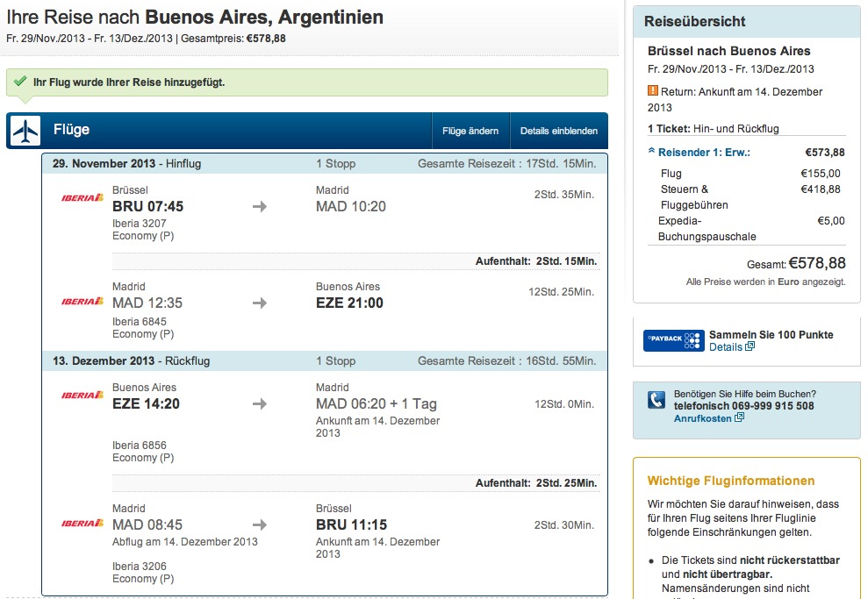Click the Wichtige Fluginformationen heading
The width and height of the screenshot is (868, 599).
[731, 481]
